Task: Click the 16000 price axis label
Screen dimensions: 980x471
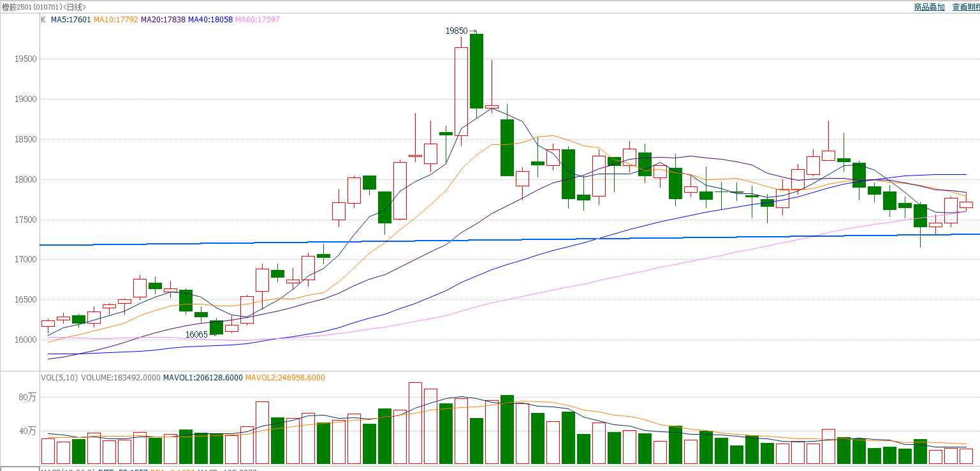Action: 26,340
